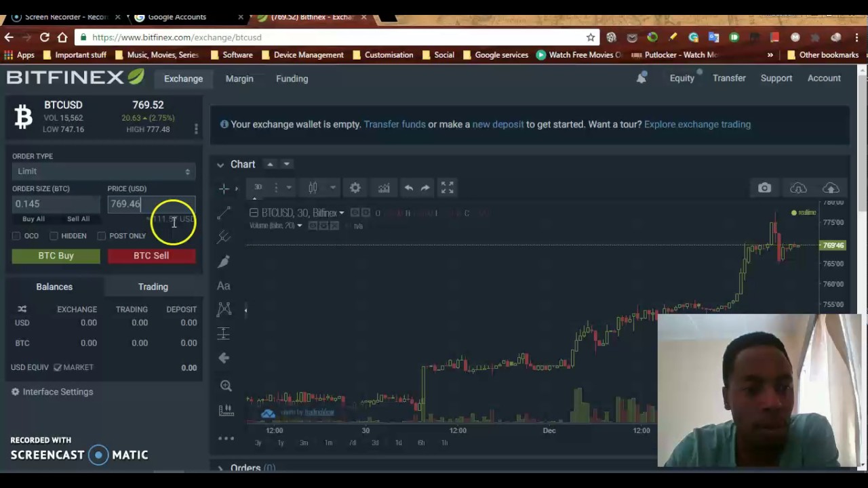Select the Aa text annotation tool
Viewport: 868px width, 488px height.
click(x=224, y=286)
